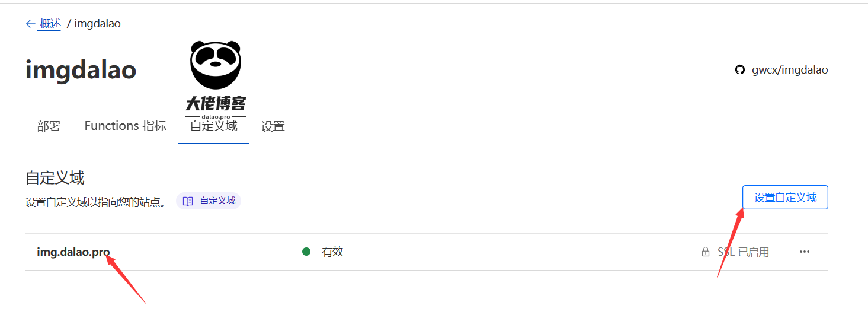Screen dimensions: 868x321
Task: Click the imgdalao breadcrumb text
Action: point(98,24)
